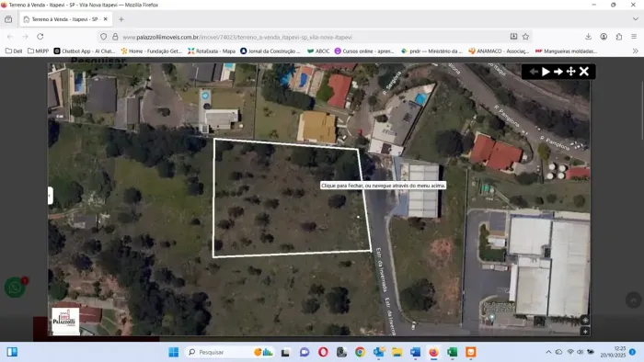Go to previous photo with left arrow
Image resolution: width=644 pixels, height=362 pixels.
tap(534, 72)
